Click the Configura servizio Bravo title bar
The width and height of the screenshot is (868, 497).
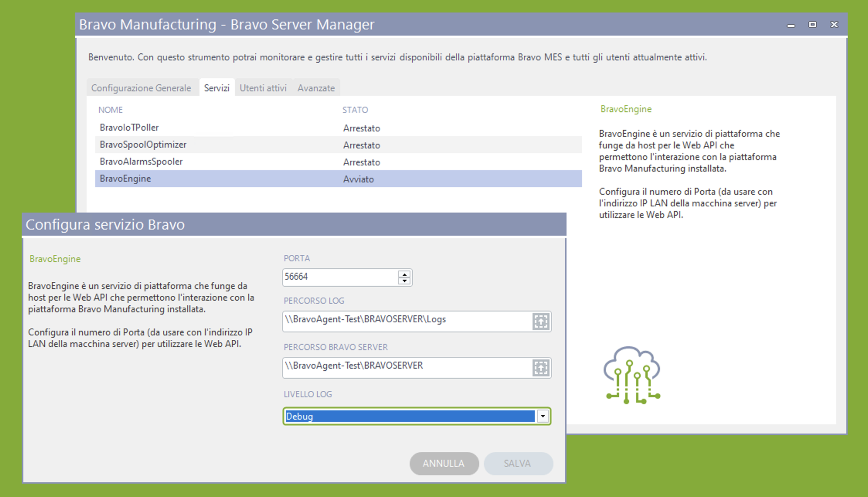pyautogui.click(x=294, y=224)
